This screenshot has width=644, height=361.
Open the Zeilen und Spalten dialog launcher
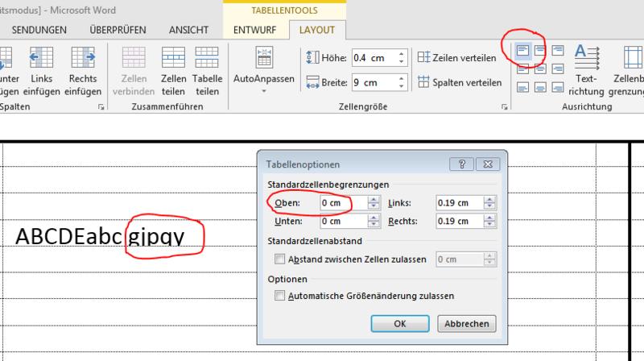coord(101,107)
